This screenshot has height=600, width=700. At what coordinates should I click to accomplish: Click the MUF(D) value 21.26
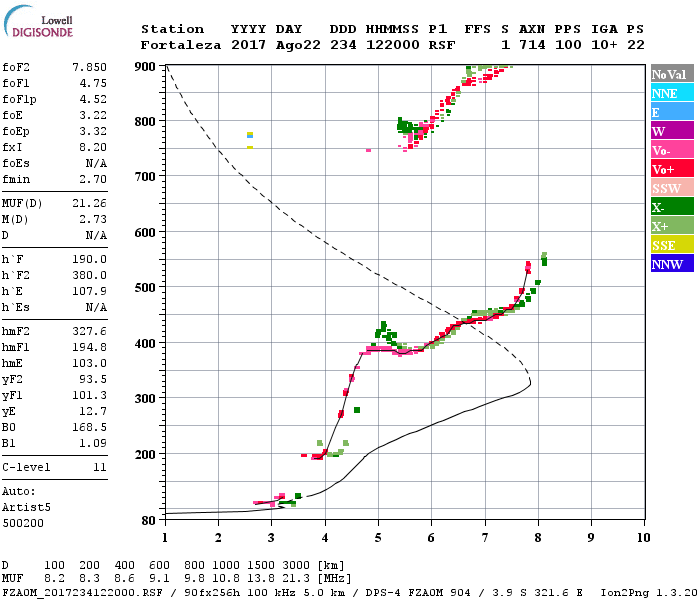tap(89, 203)
